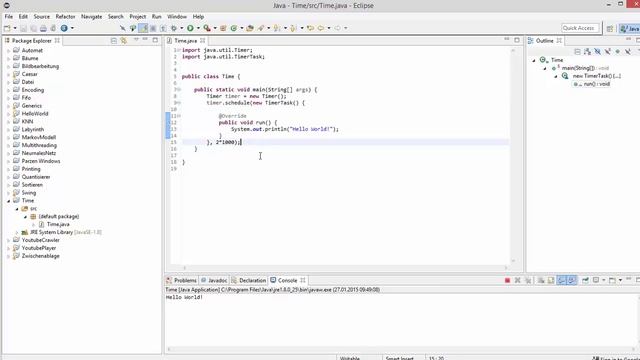
Task: Click the Search (flashlight) toolbar icon
Action: 260,28
